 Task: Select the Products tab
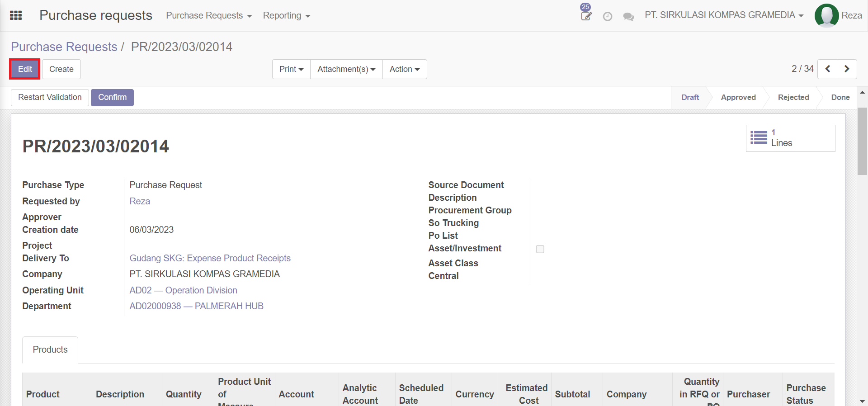click(50, 349)
